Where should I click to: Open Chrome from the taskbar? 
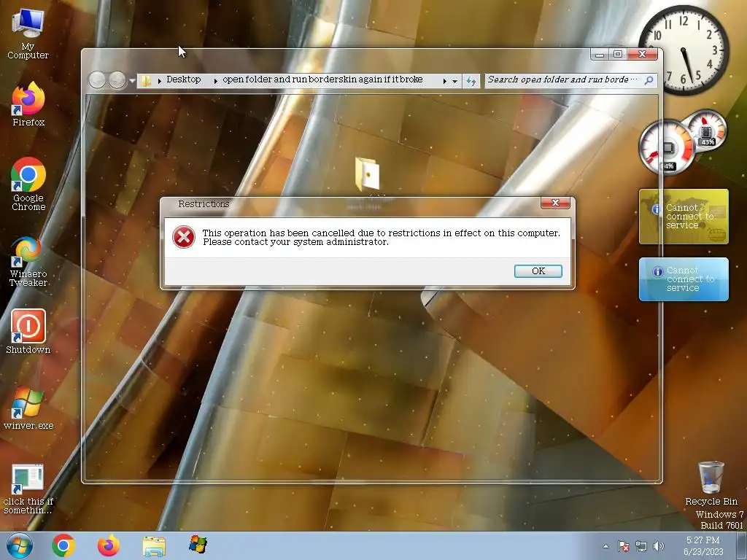[63, 545]
